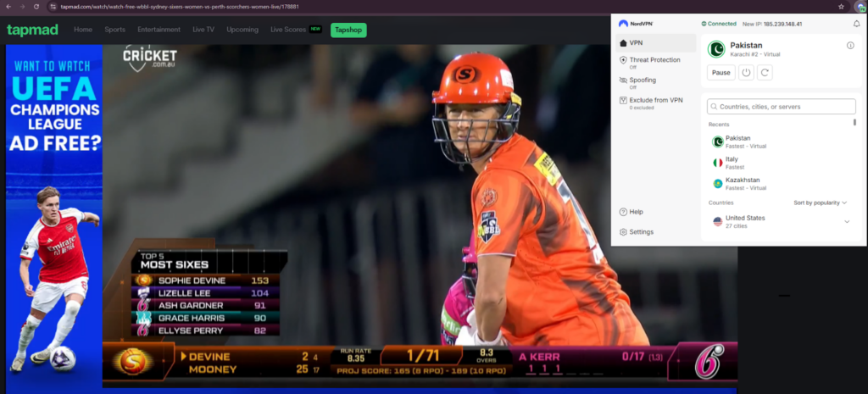Connect to United States in Countries list
Viewport: 868px width, 394px height.
781,221
